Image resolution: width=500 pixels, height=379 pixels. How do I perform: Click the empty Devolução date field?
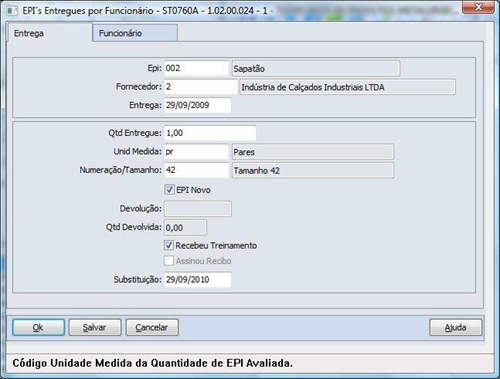point(198,209)
